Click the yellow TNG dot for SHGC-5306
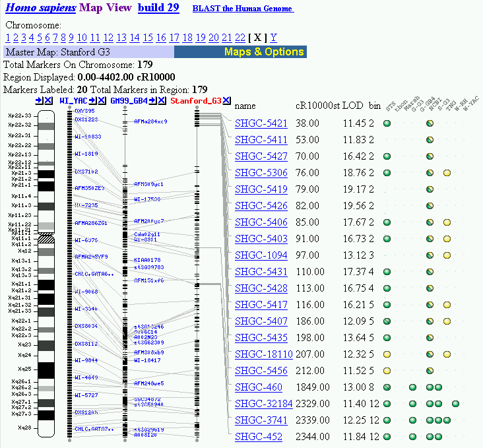The image size is (483, 448). click(x=447, y=173)
